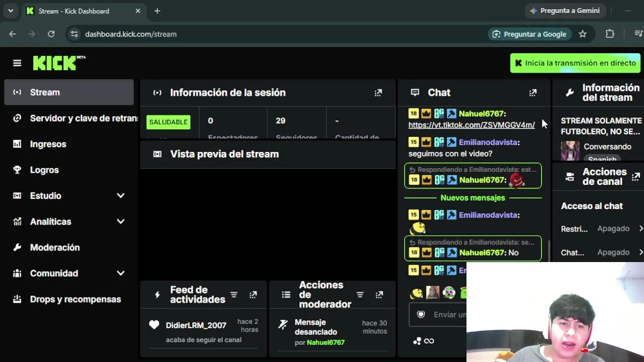Open Moderación in the sidebar

tap(69, 247)
